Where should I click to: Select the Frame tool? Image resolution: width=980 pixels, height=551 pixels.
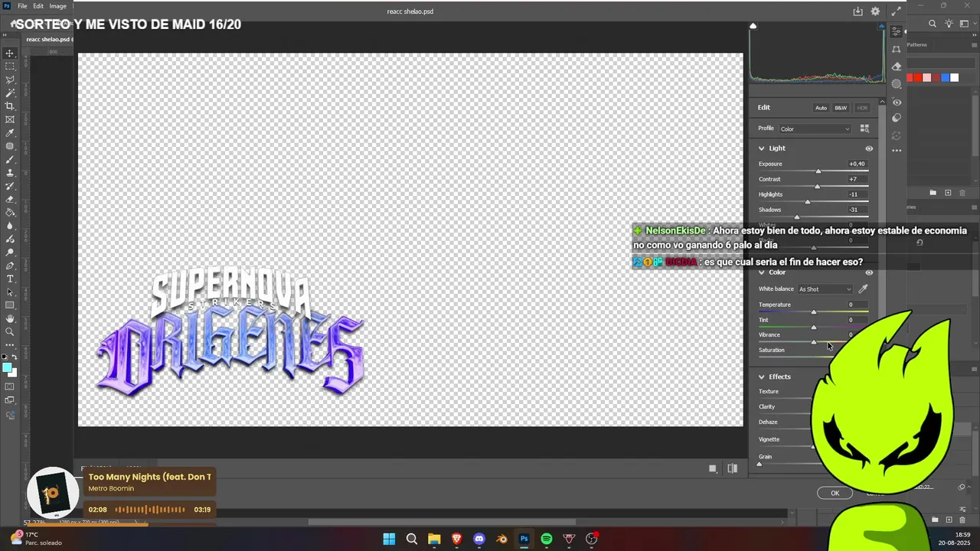tap(10, 119)
